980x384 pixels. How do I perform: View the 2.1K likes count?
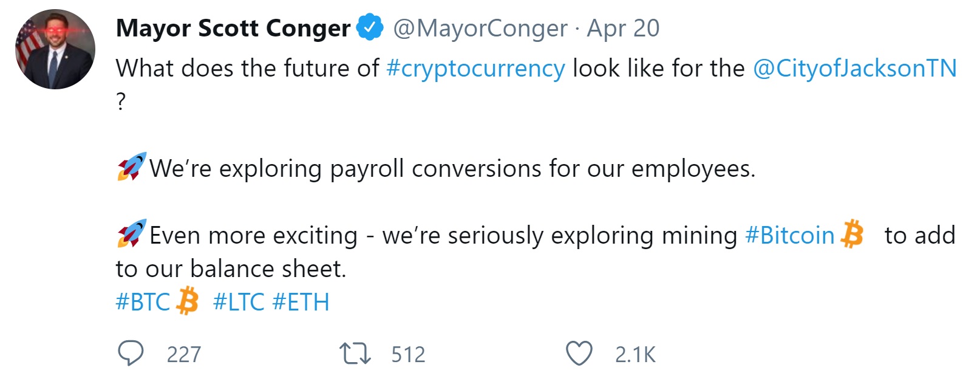(635, 354)
